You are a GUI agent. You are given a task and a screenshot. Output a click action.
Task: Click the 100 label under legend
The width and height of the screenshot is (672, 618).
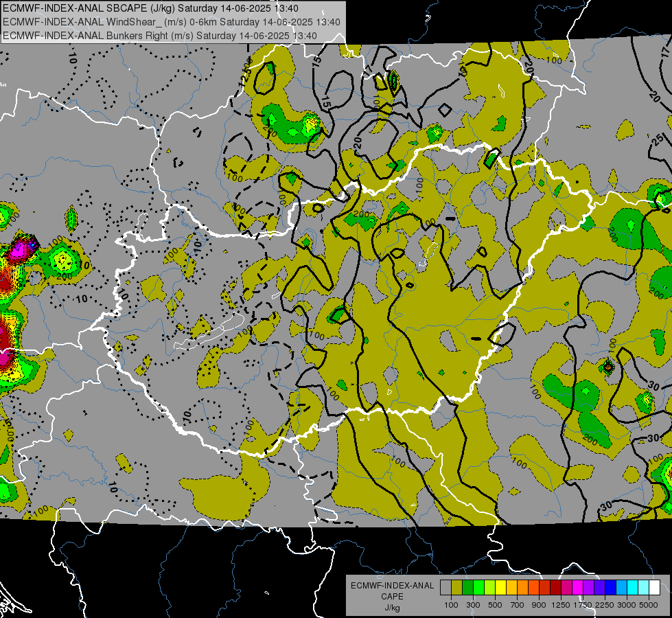(x=451, y=605)
